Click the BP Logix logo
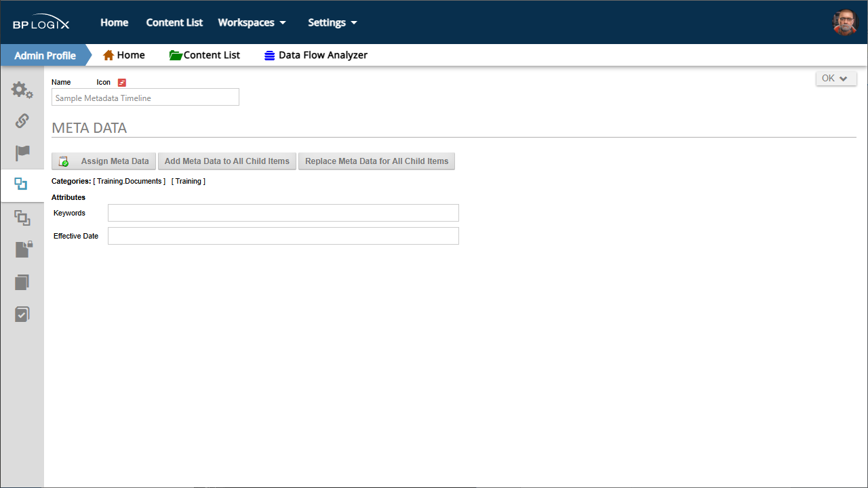This screenshot has width=868, height=488. [41, 23]
